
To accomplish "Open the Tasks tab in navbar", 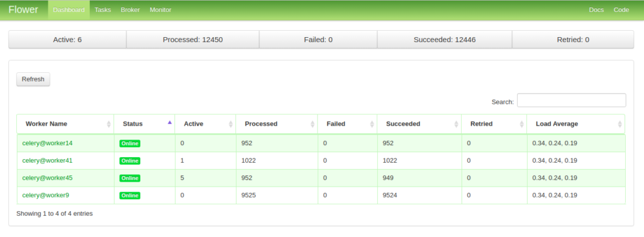I will 103,10.
